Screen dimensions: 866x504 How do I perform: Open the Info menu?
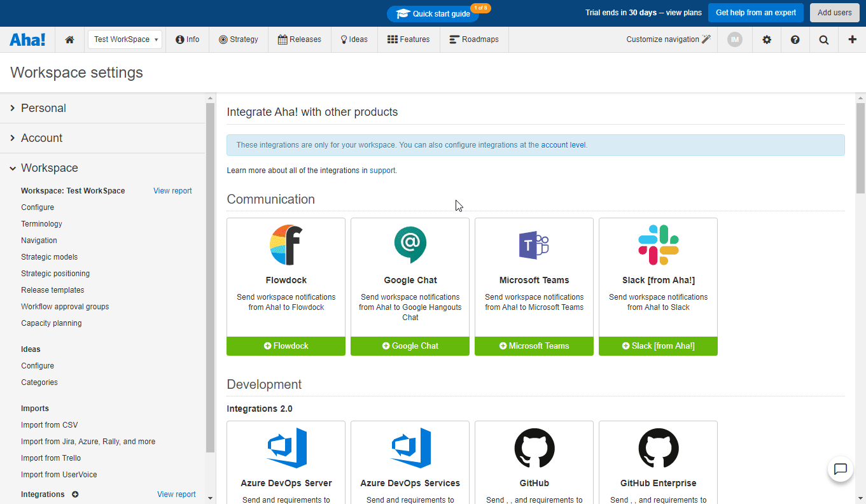pos(188,39)
